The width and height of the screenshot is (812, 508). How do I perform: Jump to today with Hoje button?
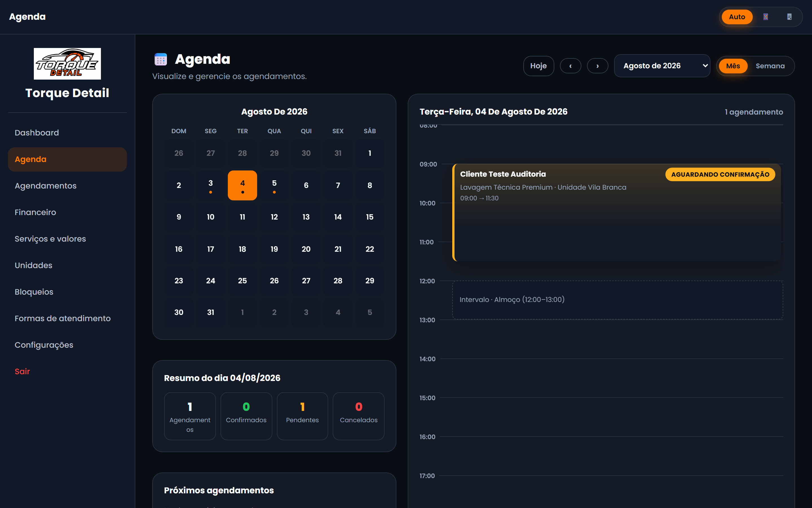click(x=538, y=66)
